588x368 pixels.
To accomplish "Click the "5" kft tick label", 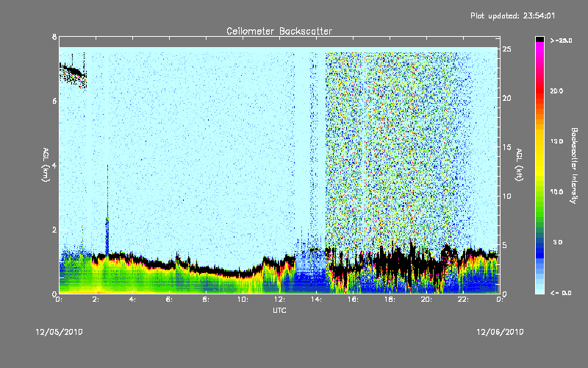I will 505,245.
